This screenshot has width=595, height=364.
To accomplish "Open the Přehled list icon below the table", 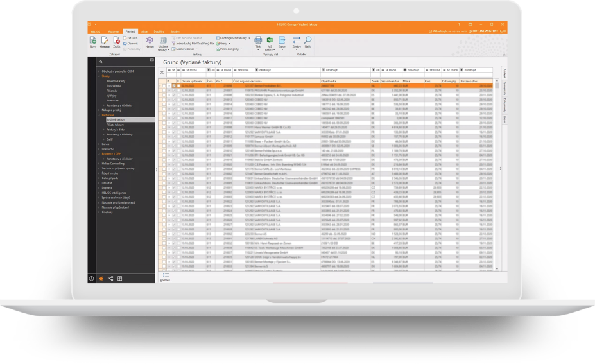I will (166, 277).
